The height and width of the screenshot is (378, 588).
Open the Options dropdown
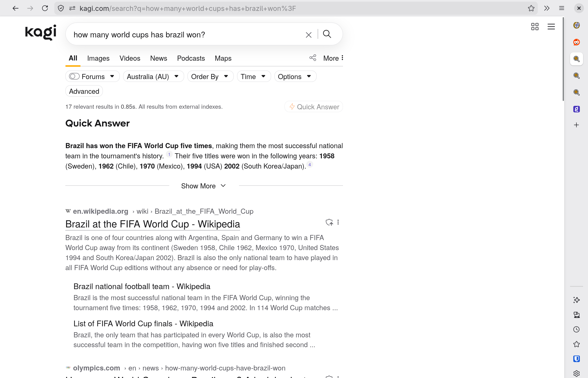tap(295, 76)
